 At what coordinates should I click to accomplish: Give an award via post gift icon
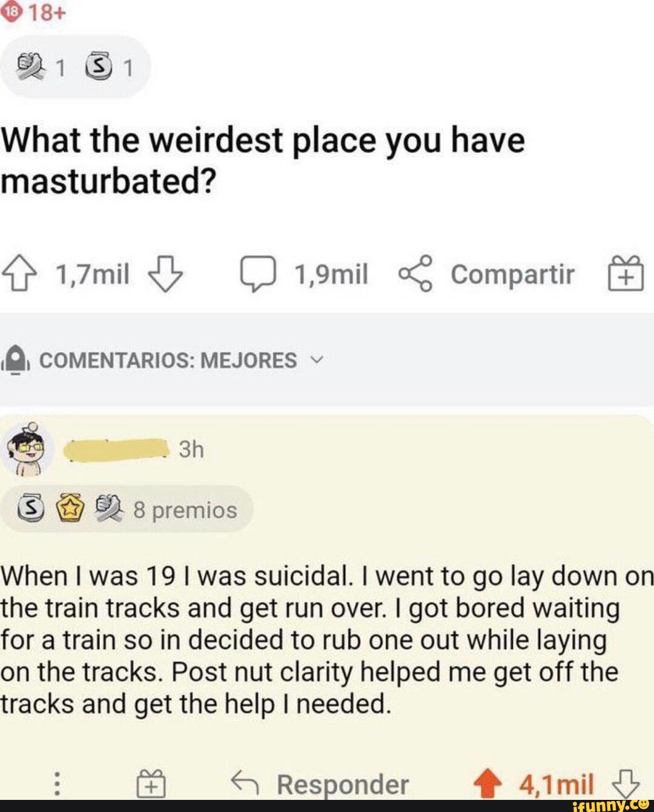(626, 275)
